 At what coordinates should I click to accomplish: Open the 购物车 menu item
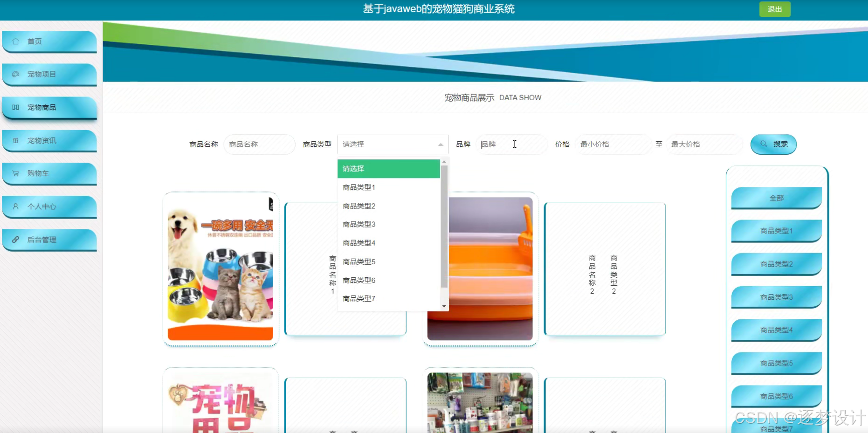pyautogui.click(x=49, y=174)
